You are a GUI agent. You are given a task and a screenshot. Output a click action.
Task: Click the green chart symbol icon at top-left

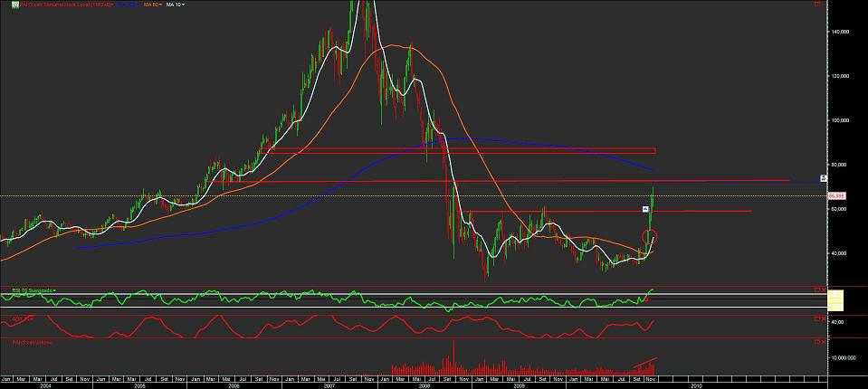point(15,5)
